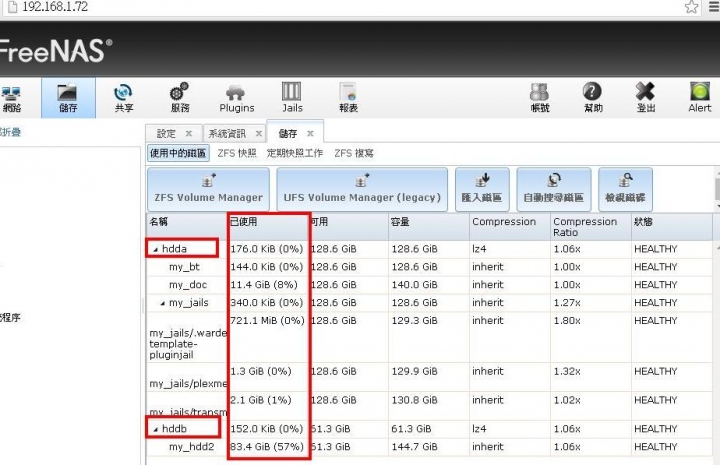
Task: Open the 網路 (Network) section
Action: [x=11, y=98]
